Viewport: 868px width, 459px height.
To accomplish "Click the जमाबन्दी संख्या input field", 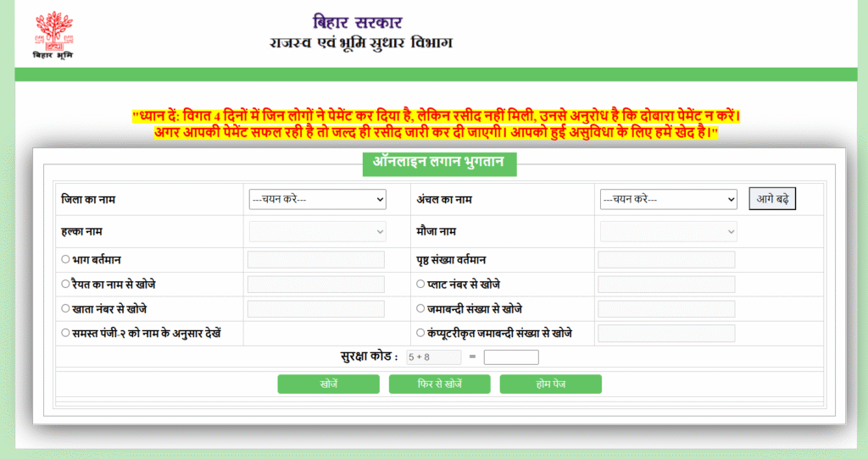I will [x=666, y=309].
